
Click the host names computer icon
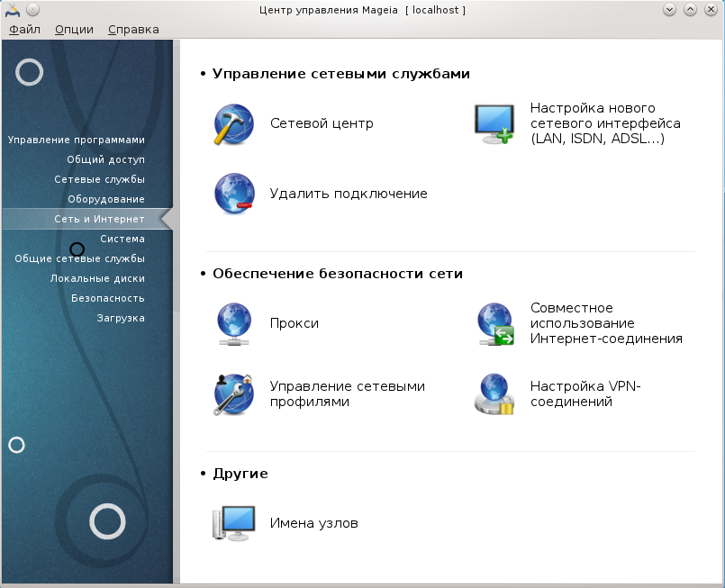coord(234,523)
